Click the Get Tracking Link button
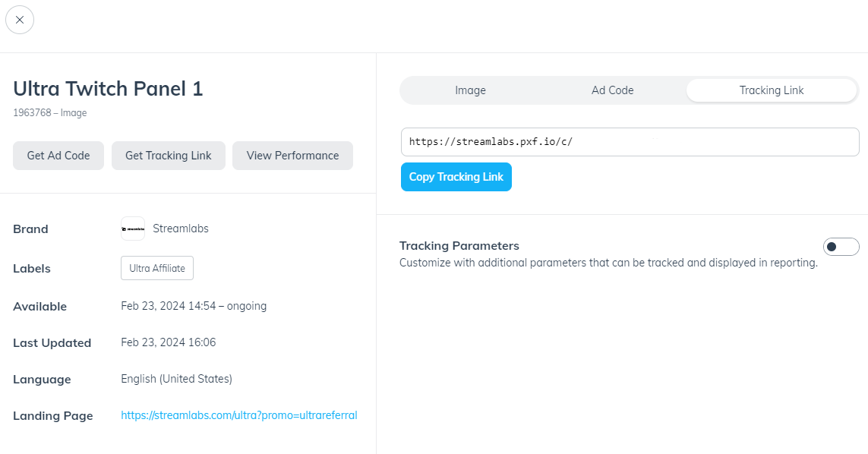868x454 pixels. coord(169,156)
